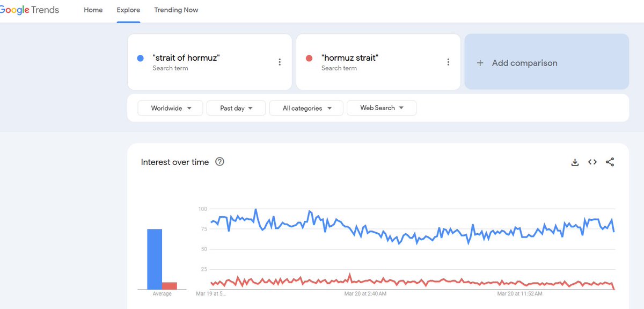Expand the Past day time range
644x309 pixels.
[x=236, y=108]
